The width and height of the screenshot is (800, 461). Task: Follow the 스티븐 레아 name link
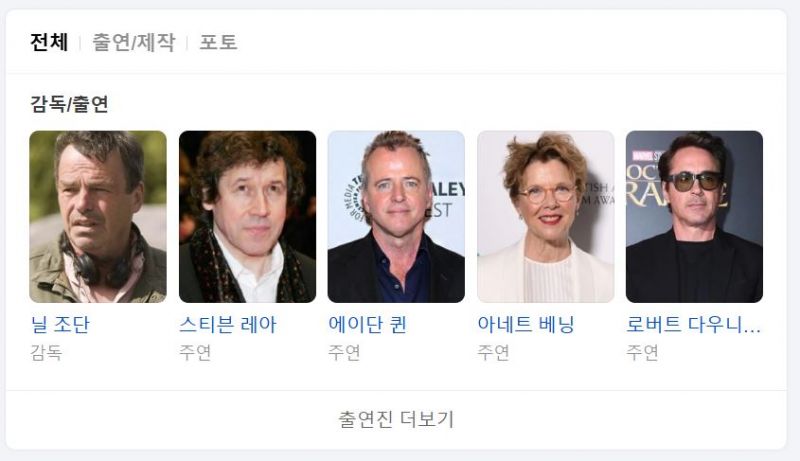point(228,325)
